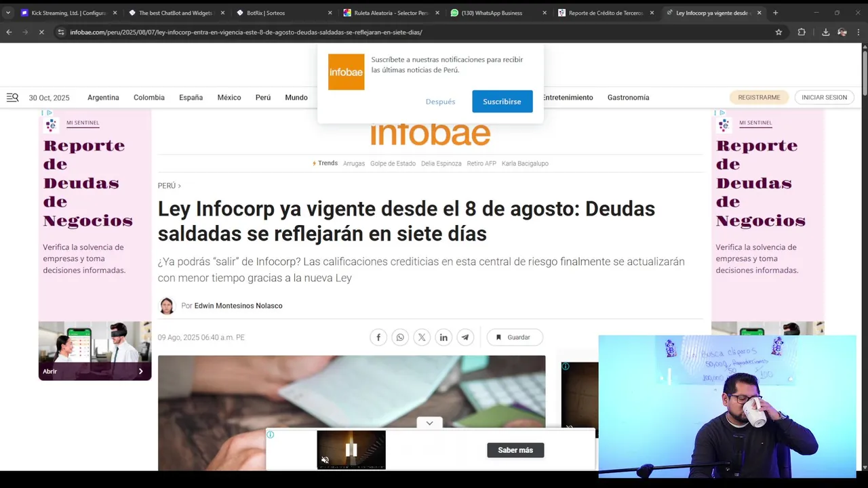
Task: Open Mundo section in nav bar
Action: 296,98
